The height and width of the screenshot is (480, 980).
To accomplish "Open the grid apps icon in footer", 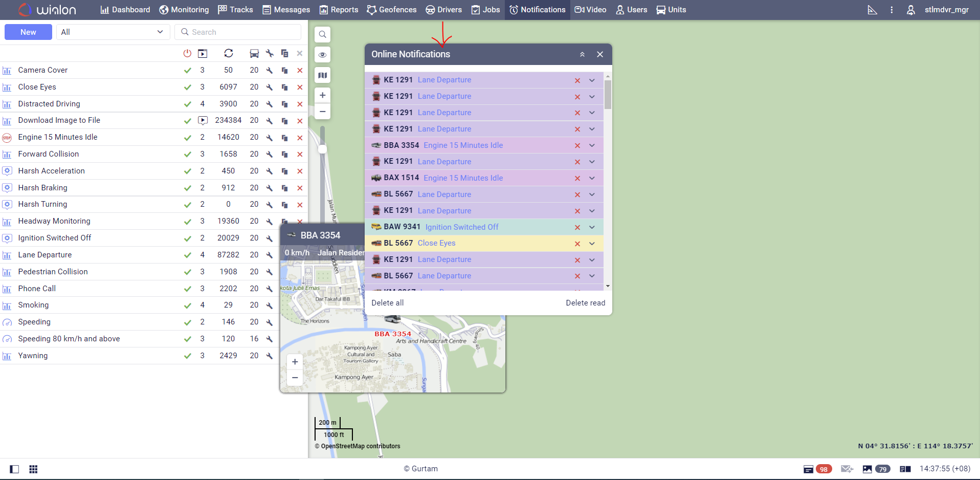I will pyautogui.click(x=33, y=469).
